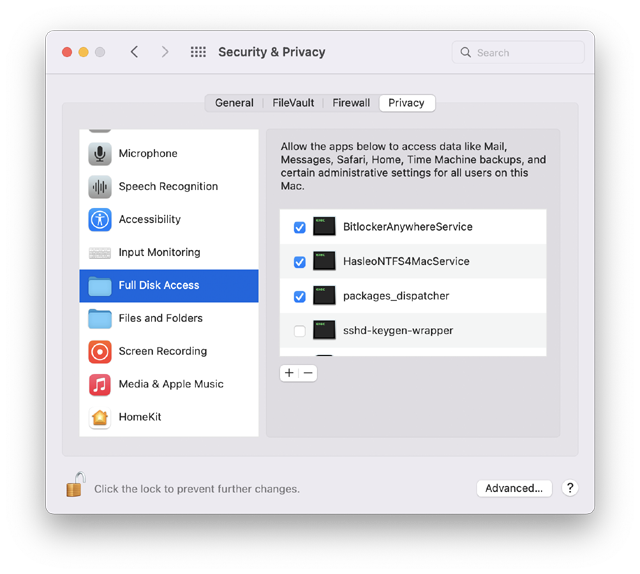Click sshd-keygen-wrapper terminal icon
Image resolution: width=640 pixels, height=574 pixels.
point(324,330)
